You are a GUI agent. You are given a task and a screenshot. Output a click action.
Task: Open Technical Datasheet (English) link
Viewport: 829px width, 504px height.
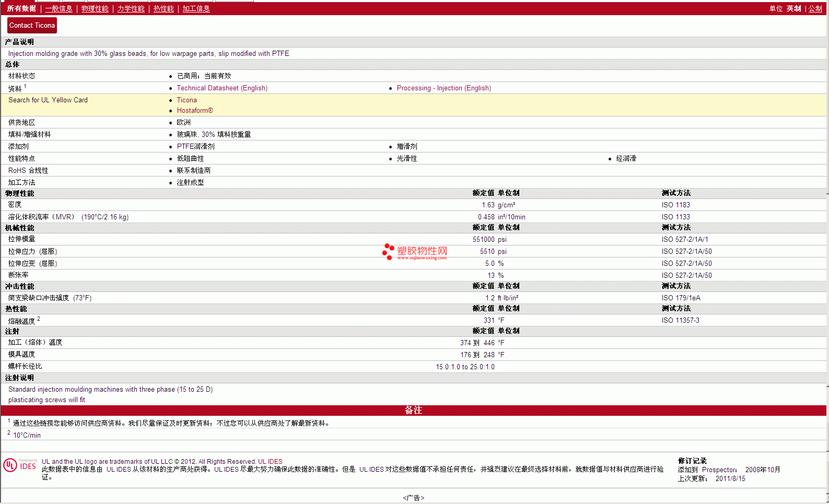(x=222, y=88)
